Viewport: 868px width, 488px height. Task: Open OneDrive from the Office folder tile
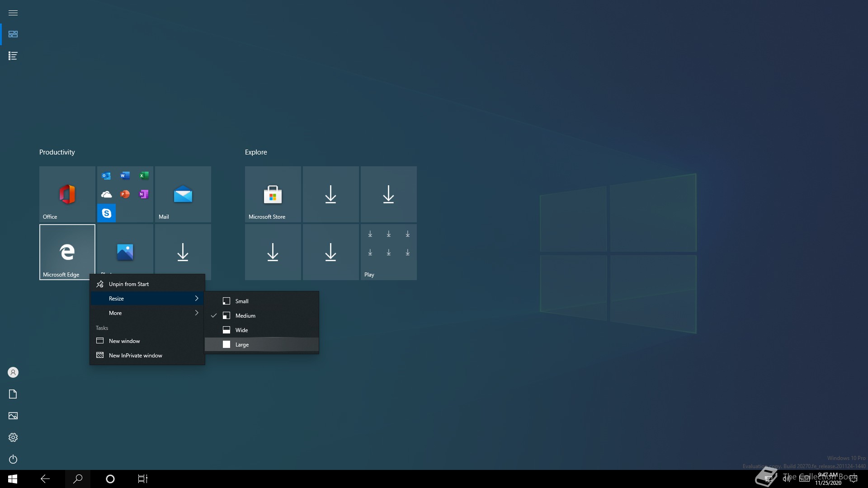[106, 194]
